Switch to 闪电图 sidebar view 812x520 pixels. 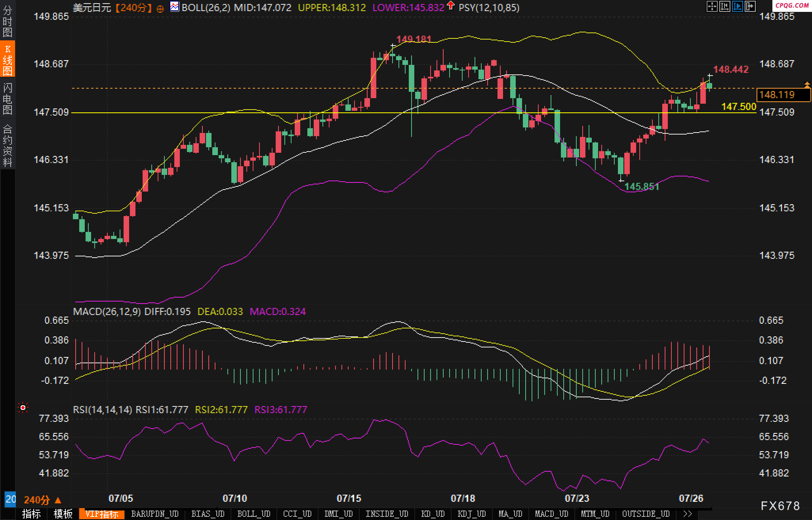7,99
